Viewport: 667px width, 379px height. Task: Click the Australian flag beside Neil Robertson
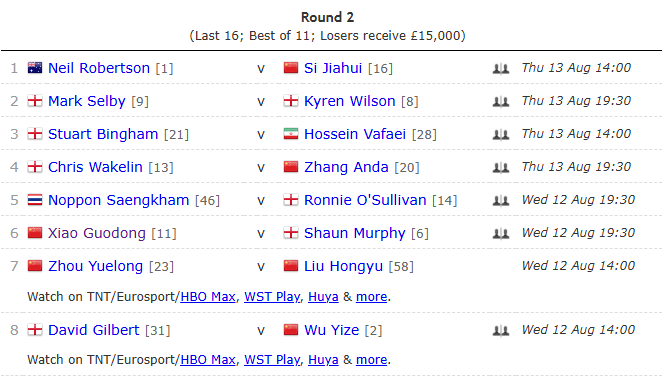(x=35, y=68)
